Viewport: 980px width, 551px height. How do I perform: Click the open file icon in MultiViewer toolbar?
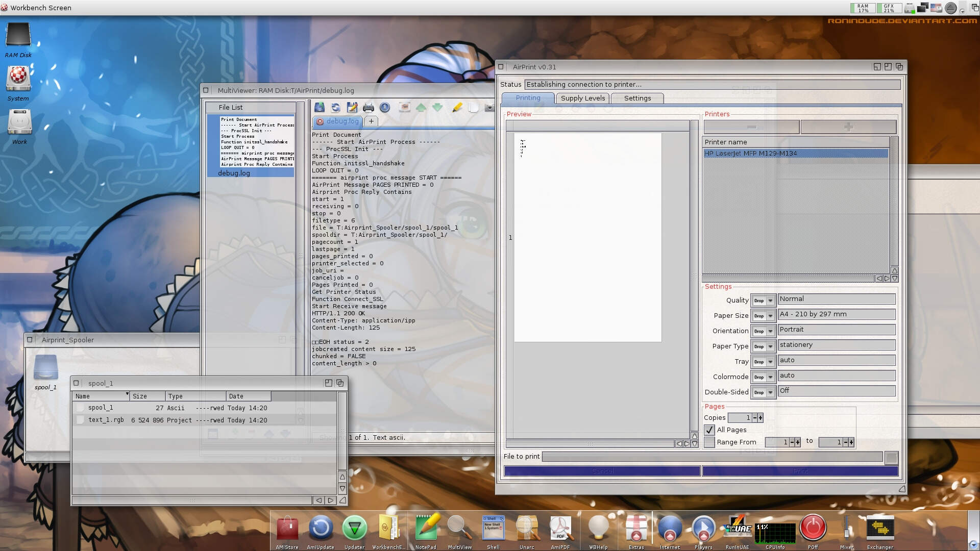point(320,107)
